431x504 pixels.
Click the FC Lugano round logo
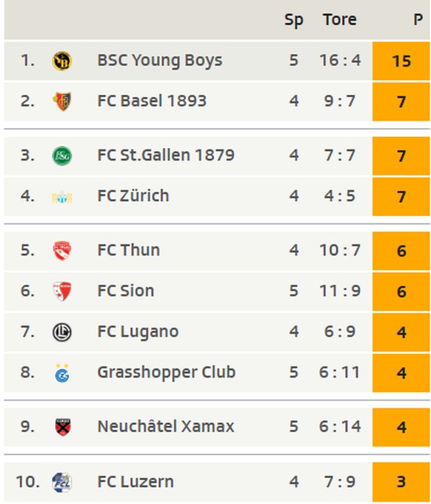click(61, 332)
